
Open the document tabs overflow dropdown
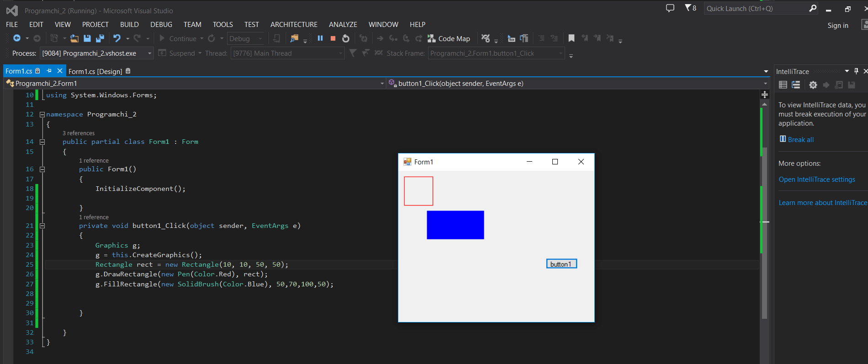pyautogui.click(x=766, y=71)
